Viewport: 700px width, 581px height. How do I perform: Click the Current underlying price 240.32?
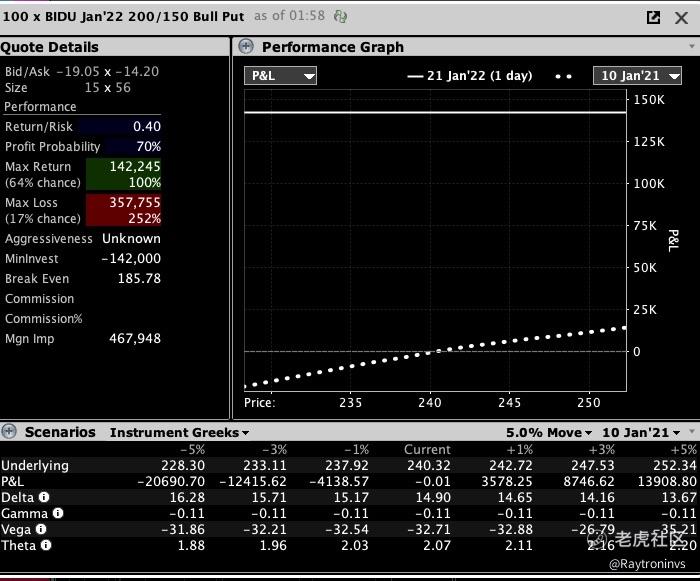429,466
